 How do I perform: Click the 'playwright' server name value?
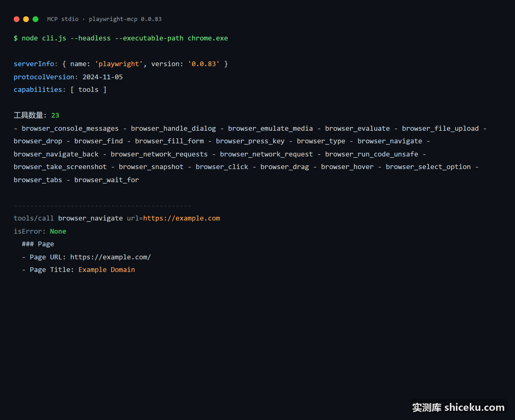click(119, 64)
